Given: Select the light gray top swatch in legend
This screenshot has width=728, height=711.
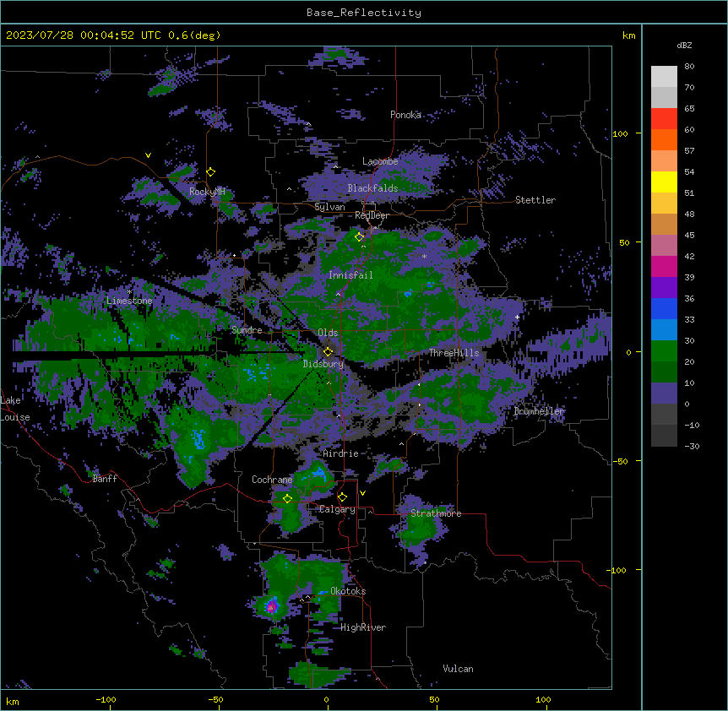Looking at the screenshot, I should point(664,76).
